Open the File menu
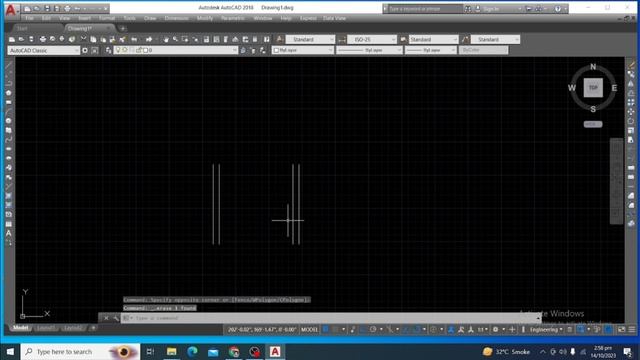This screenshot has height=360, width=640. click(x=29, y=18)
